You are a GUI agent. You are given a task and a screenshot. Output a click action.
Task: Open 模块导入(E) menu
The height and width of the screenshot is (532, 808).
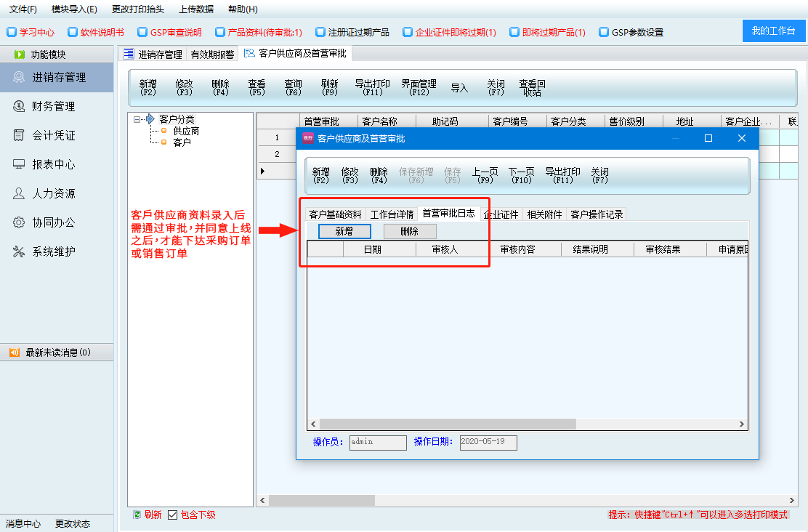[x=74, y=9]
